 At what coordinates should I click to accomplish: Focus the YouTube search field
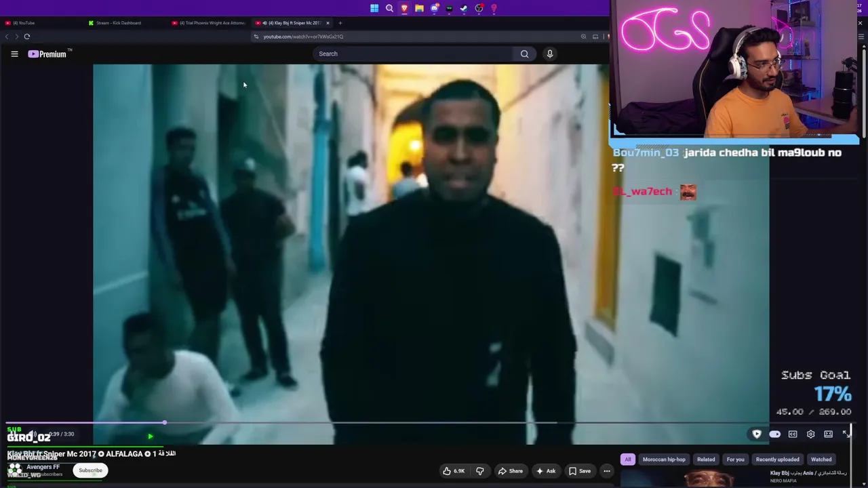pos(414,54)
